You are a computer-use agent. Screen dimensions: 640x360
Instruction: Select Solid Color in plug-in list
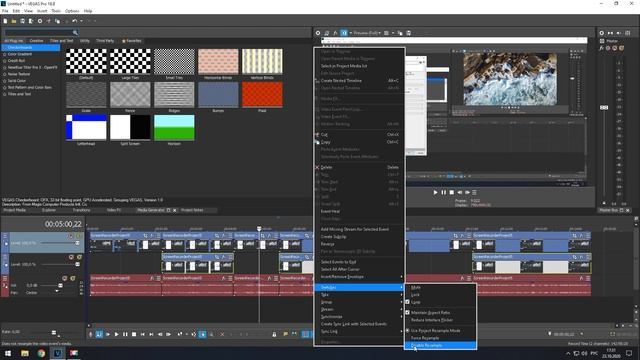pyautogui.click(x=17, y=81)
